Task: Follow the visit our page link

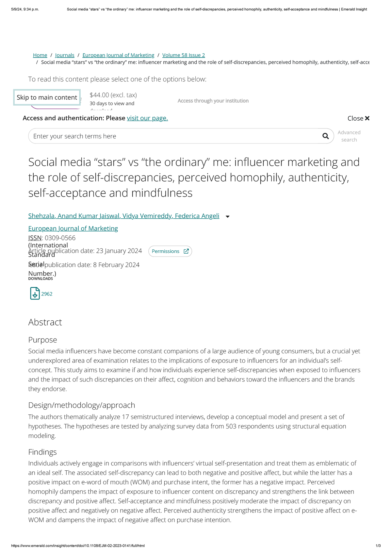Action: coord(147,118)
